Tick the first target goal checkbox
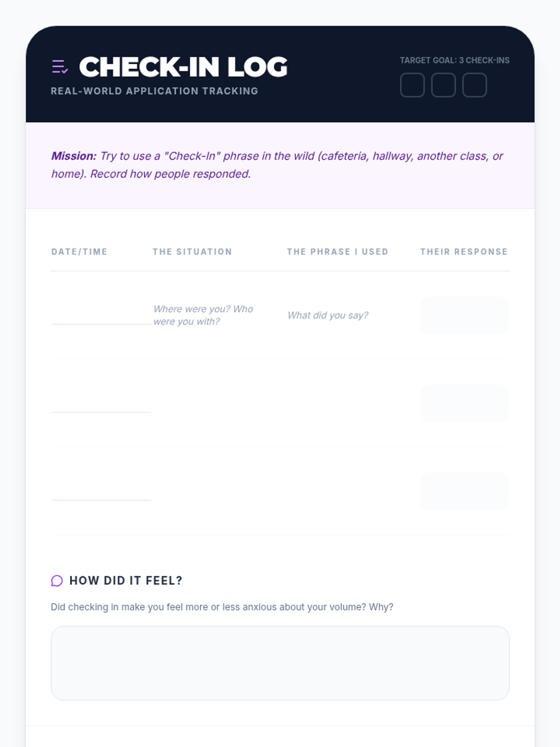Viewport: 560px width, 747px height. (x=412, y=85)
